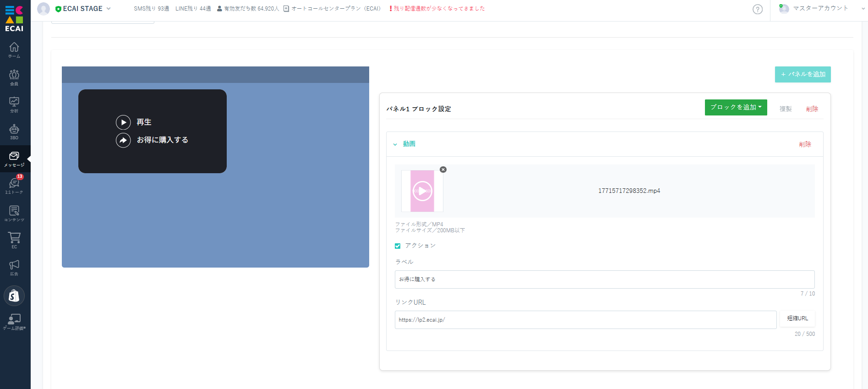
Task: Open the ブロックを追加 dropdown
Action: [x=736, y=108]
